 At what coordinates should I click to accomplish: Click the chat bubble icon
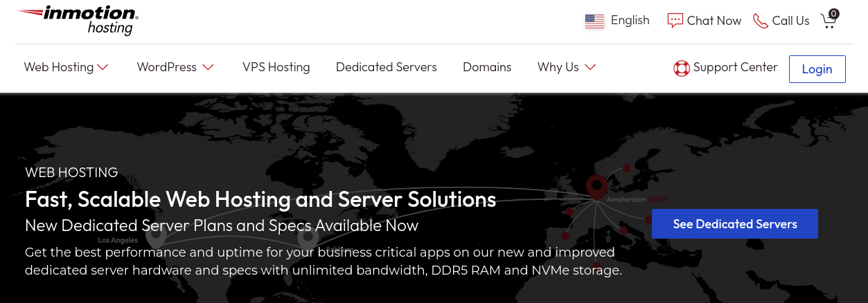pos(675,21)
